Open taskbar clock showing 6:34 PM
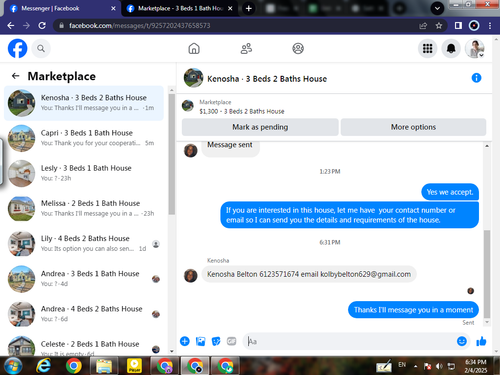 pos(476,366)
